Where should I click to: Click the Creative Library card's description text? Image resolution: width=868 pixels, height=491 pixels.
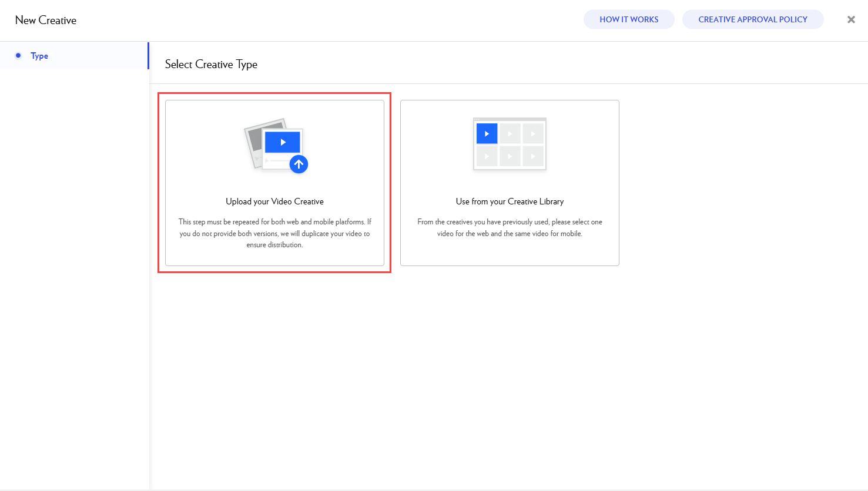point(510,228)
